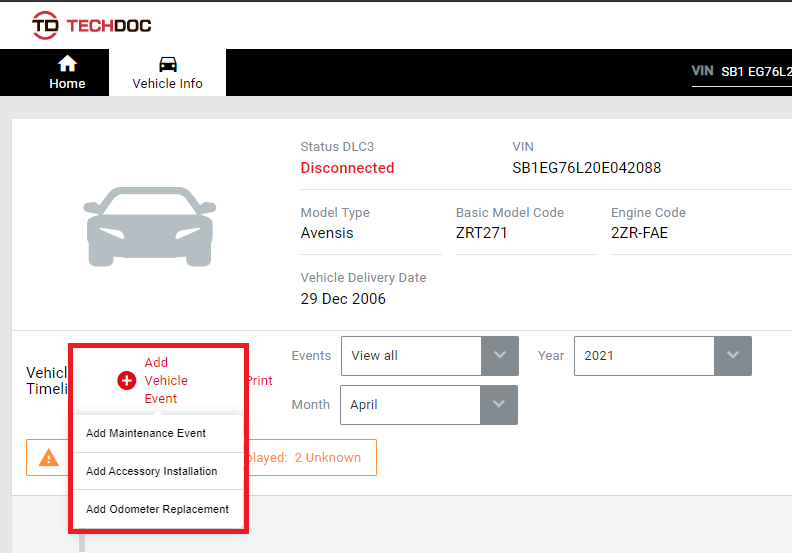The width and height of the screenshot is (792, 553).
Task: Click delivery date 29 Dec 2006
Action: [343, 299]
